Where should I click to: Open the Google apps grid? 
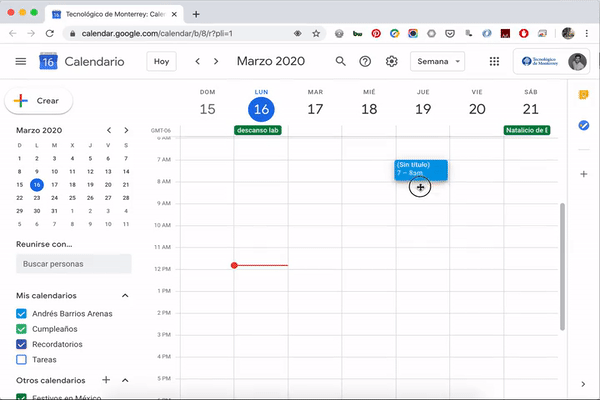click(x=494, y=61)
